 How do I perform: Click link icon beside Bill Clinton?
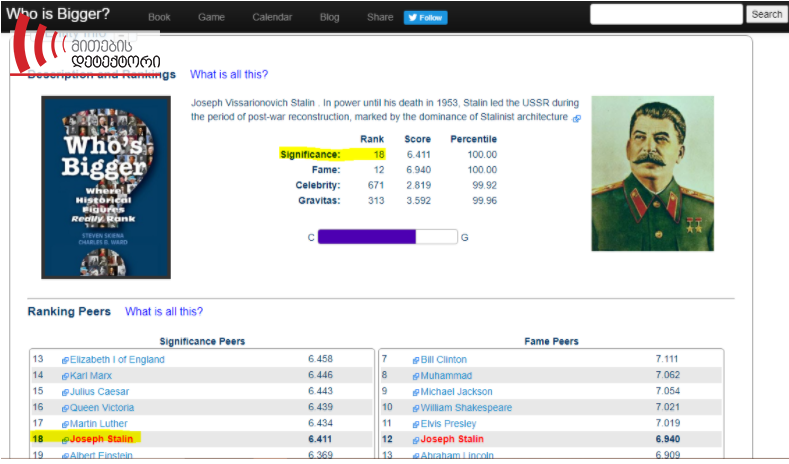point(416,361)
